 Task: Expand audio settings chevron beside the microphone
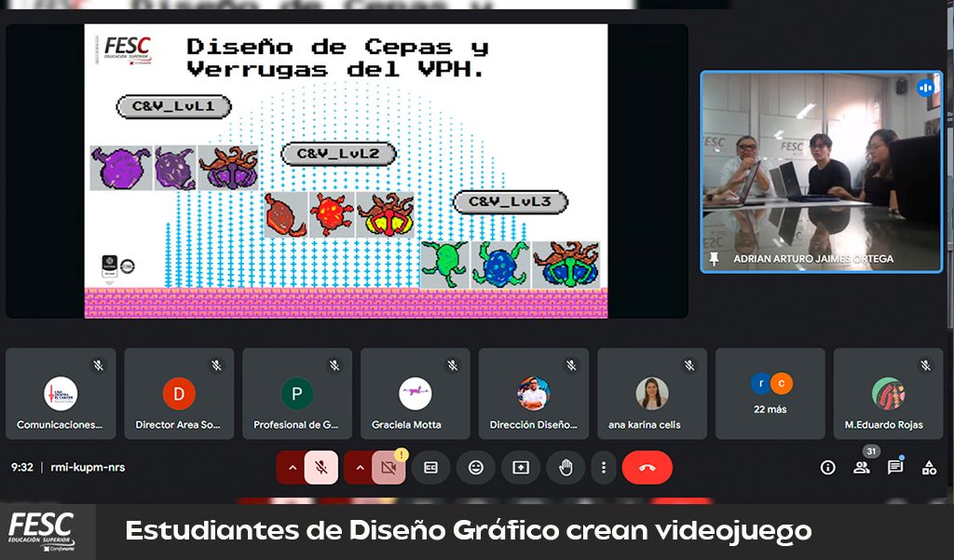pos(292,468)
